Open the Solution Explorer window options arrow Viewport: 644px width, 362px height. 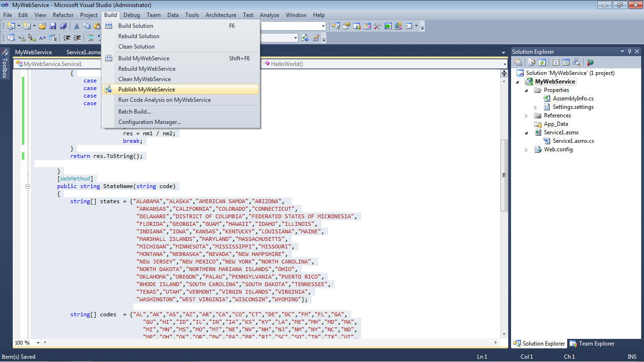622,51
